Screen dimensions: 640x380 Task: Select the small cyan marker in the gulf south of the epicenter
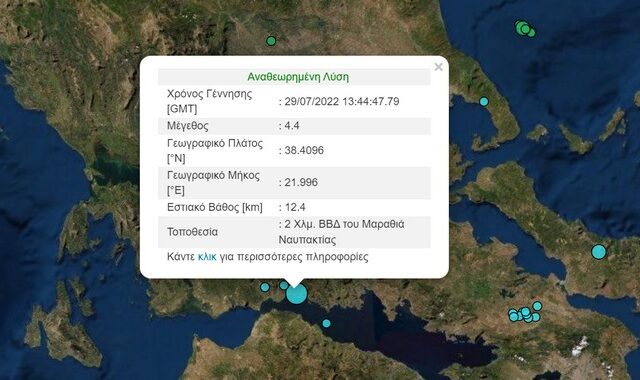[326, 323]
